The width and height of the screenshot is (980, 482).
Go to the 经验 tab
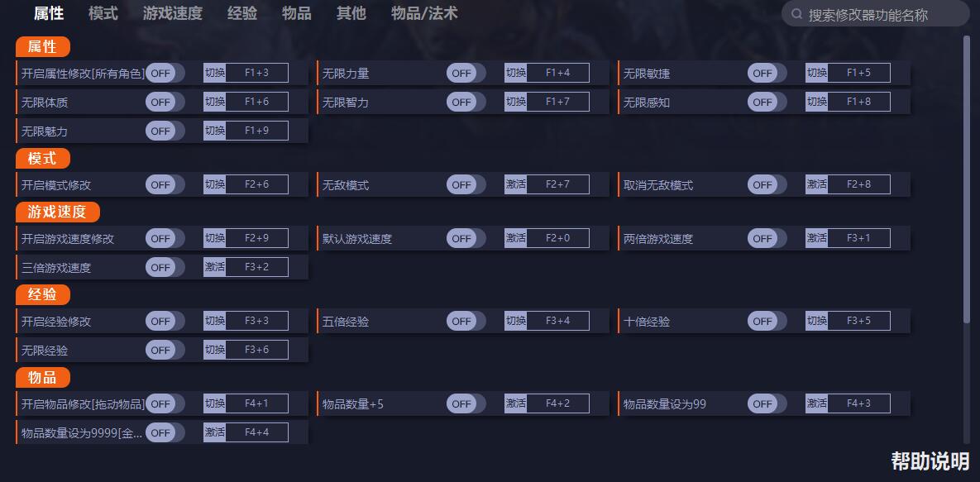point(242,13)
